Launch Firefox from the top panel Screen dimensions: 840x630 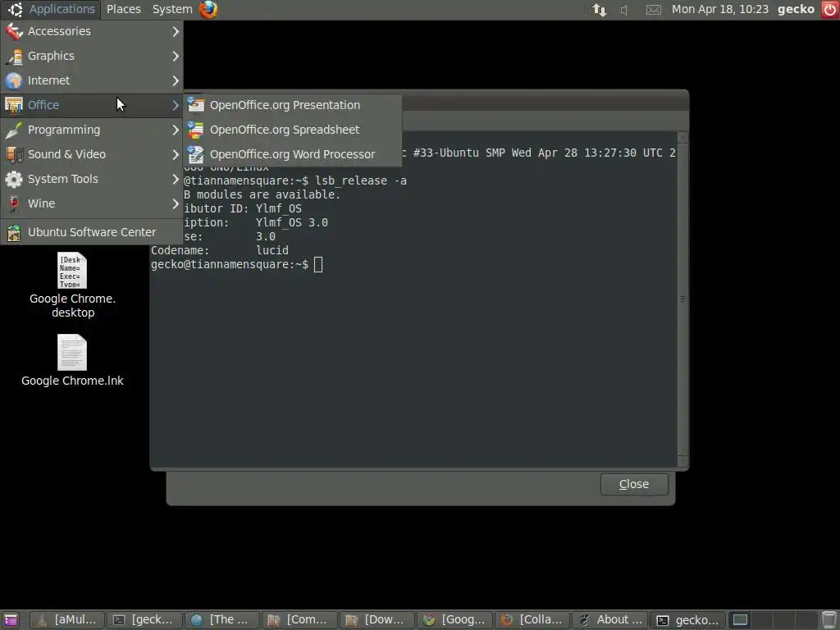click(209, 9)
